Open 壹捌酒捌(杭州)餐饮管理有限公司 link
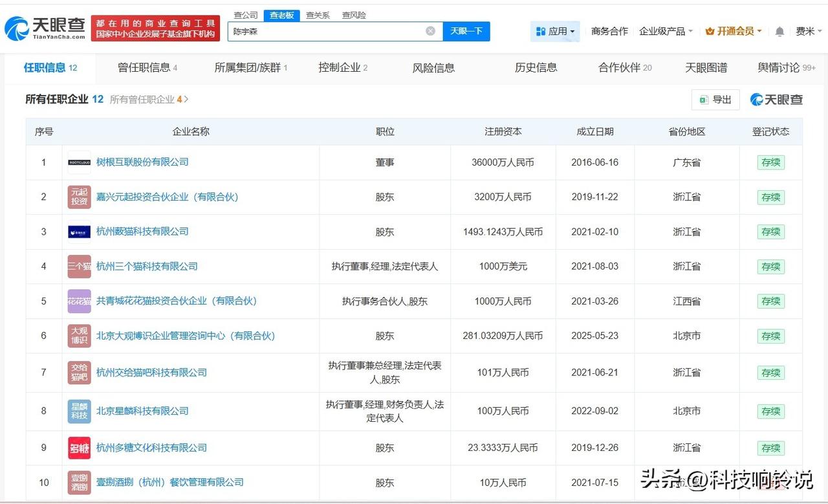This screenshot has width=828, height=504. 170,482
